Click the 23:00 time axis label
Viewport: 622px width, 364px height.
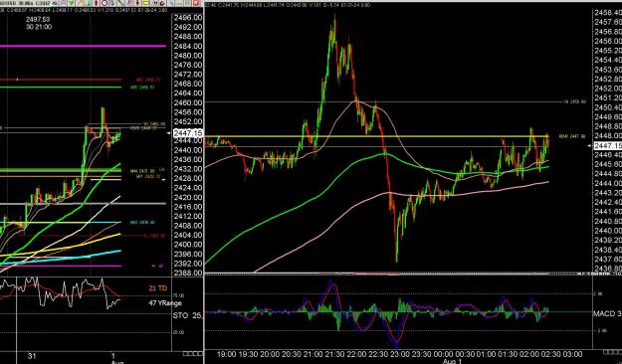point(399,354)
